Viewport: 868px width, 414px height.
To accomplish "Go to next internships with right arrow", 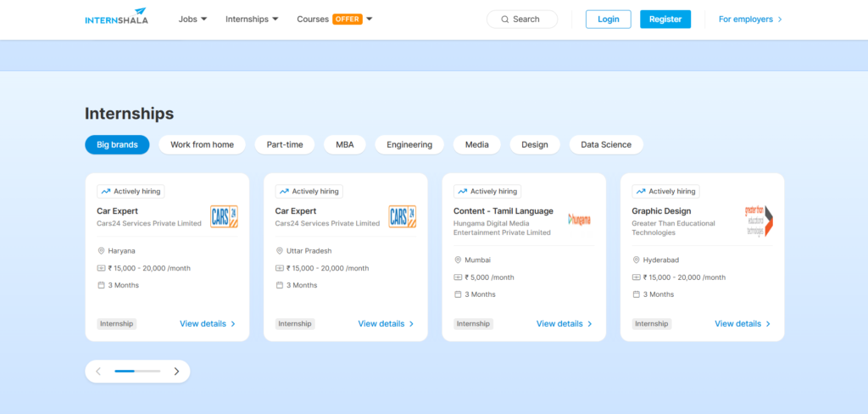I will (x=176, y=372).
